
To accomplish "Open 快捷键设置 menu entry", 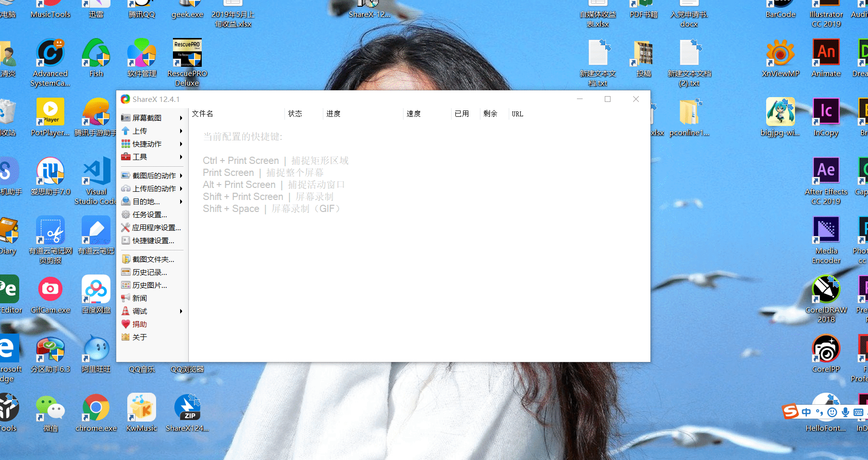I will point(153,240).
